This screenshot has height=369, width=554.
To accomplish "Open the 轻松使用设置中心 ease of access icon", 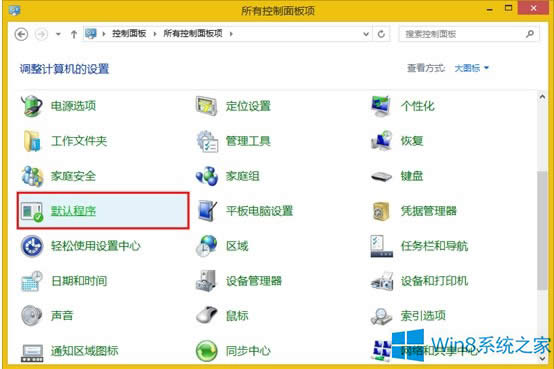I will [x=32, y=246].
